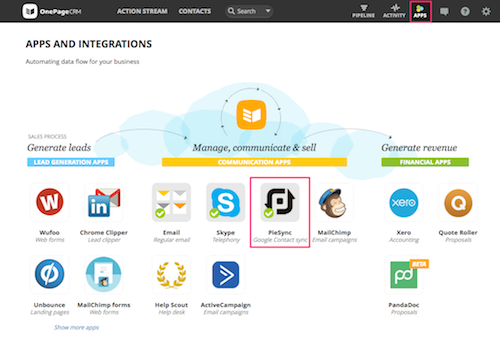This screenshot has height=360, width=500.
Task: Go to Action Stream
Action: (x=142, y=11)
